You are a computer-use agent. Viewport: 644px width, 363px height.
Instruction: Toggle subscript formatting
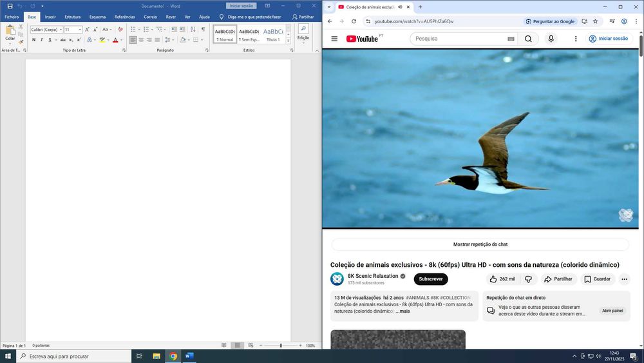[x=71, y=40]
